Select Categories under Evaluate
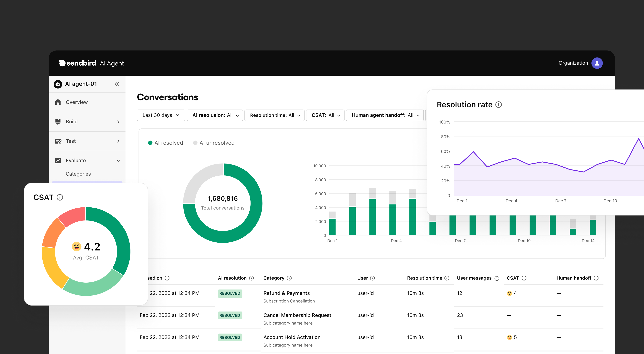 [78, 174]
